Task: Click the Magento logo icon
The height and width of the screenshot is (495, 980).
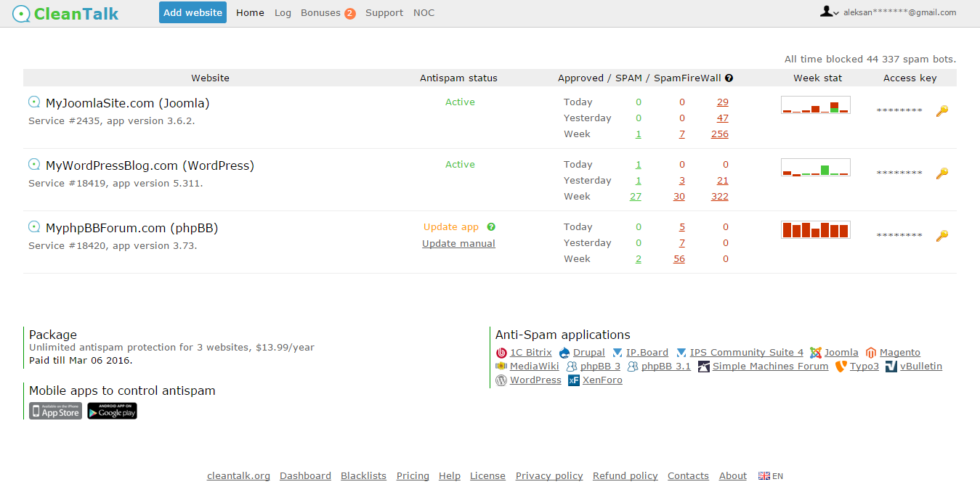Action: (x=871, y=353)
